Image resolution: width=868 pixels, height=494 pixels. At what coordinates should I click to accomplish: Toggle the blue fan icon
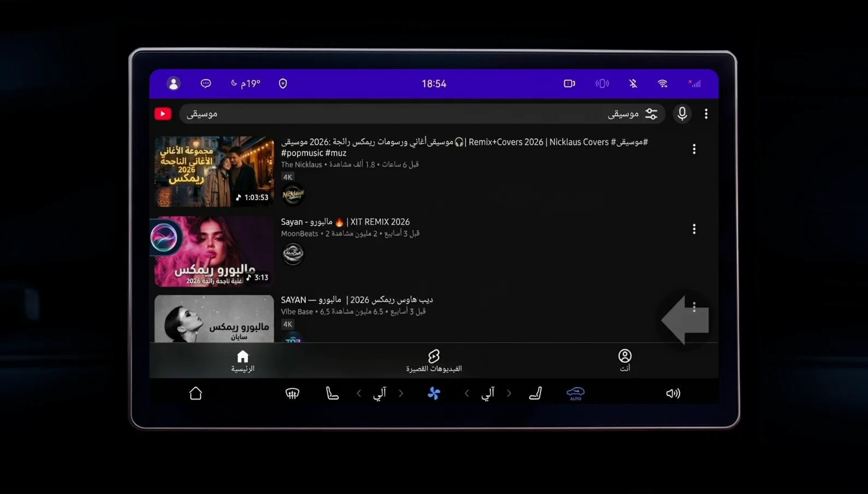434,393
